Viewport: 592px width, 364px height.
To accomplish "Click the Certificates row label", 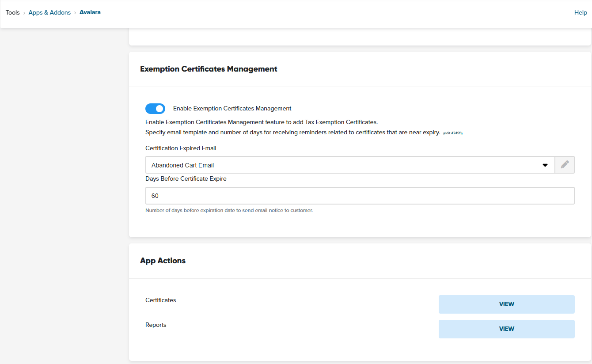I will click(161, 300).
